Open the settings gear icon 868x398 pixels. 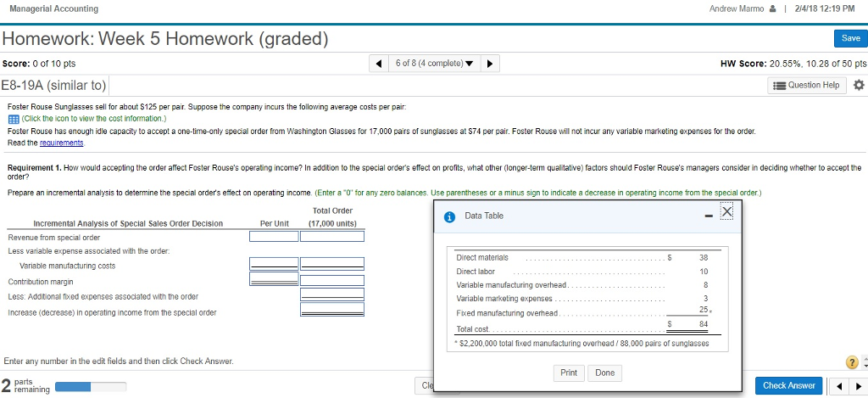click(x=859, y=86)
